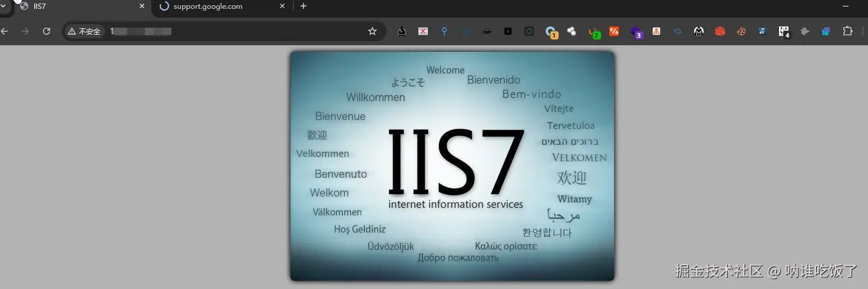Click the IIS7 welcome image
This screenshot has width=868, height=289.
coord(452,165)
